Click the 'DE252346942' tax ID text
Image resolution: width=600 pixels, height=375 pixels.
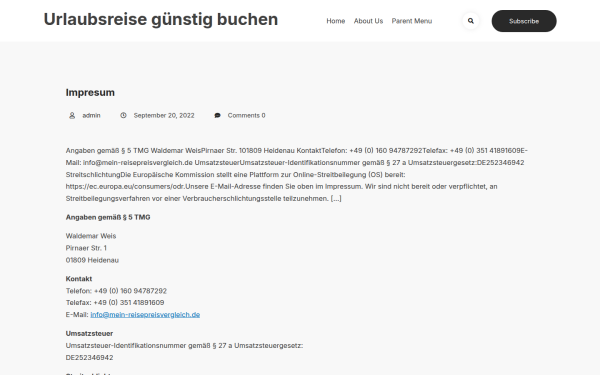point(90,357)
